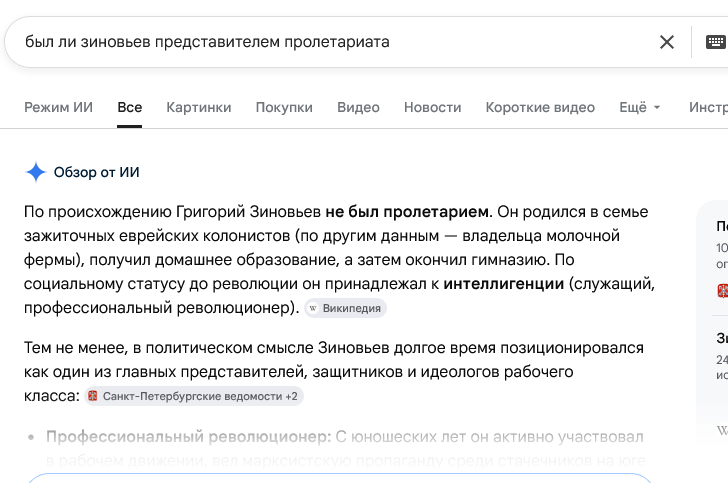Open the Покупки tab
The height and width of the screenshot is (483, 728).
click(x=284, y=107)
